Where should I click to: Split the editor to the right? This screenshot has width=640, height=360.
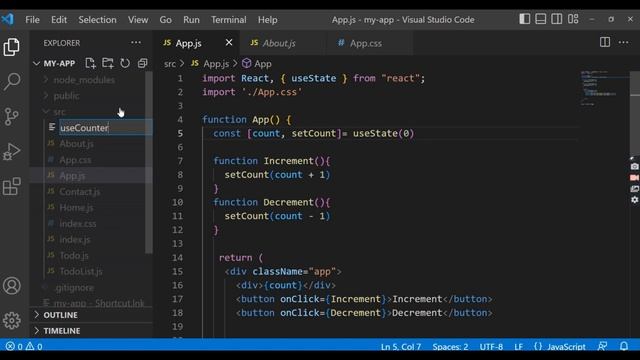605,42
